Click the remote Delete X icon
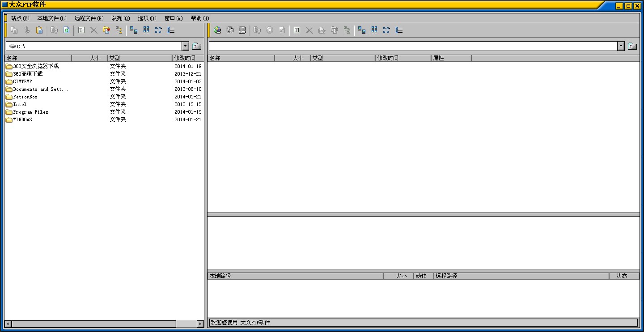The height and width of the screenshot is (332, 644). tap(309, 30)
